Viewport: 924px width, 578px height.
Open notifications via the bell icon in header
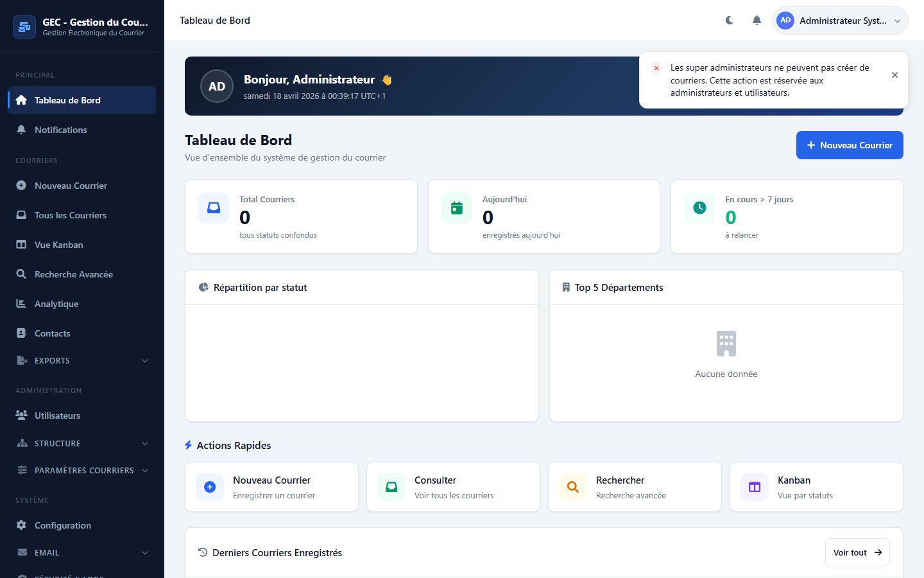point(757,21)
